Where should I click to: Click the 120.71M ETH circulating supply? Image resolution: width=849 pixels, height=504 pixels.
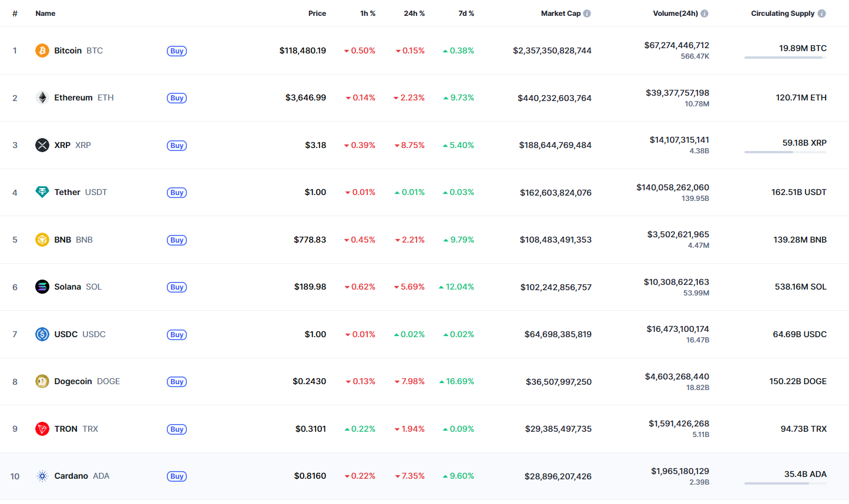pos(801,98)
